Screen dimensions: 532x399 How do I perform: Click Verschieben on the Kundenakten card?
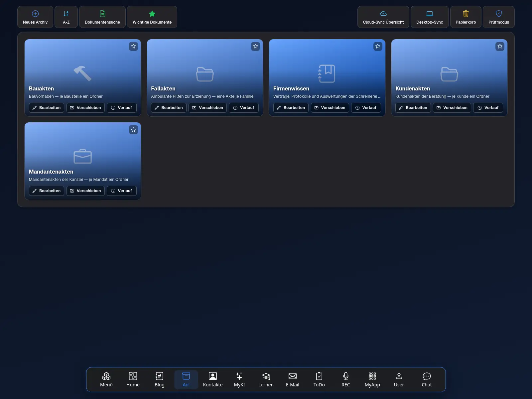(x=452, y=108)
